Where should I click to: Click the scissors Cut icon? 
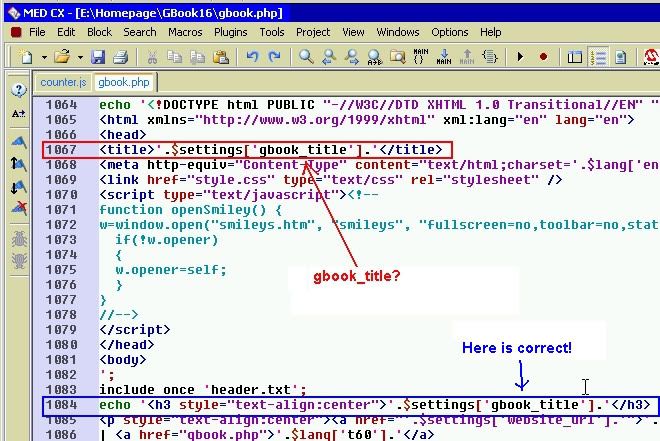(x=152, y=57)
